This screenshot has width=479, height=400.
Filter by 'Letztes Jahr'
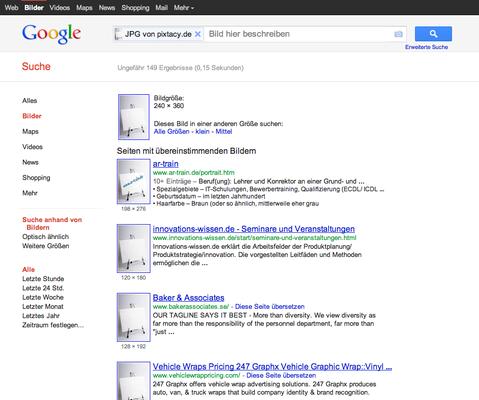pos(41,316)
